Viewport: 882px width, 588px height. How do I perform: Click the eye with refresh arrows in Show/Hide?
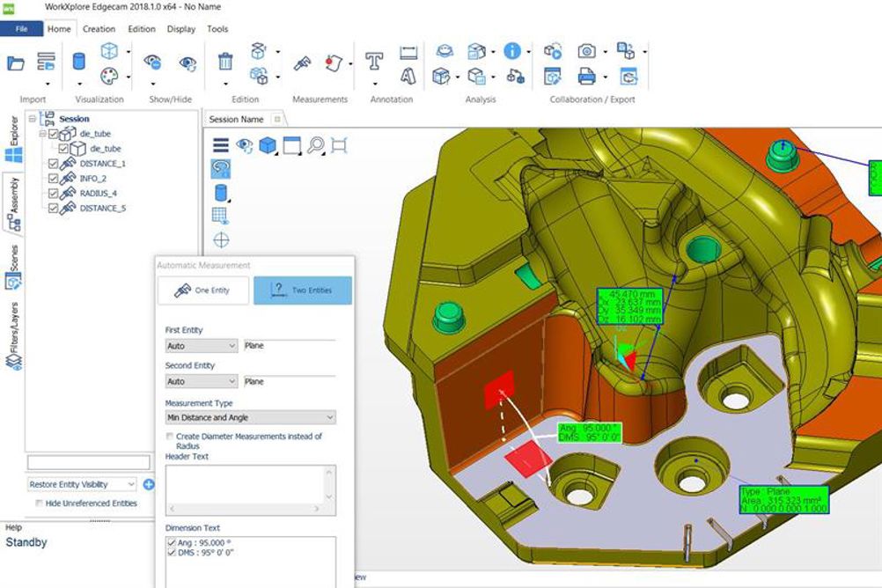coord(187,62)
